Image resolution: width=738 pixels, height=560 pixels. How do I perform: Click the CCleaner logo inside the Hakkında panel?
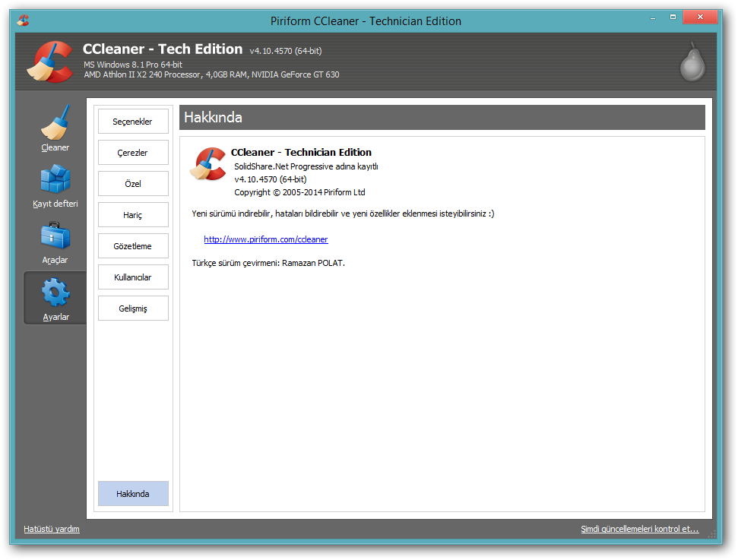click(207, 164)
